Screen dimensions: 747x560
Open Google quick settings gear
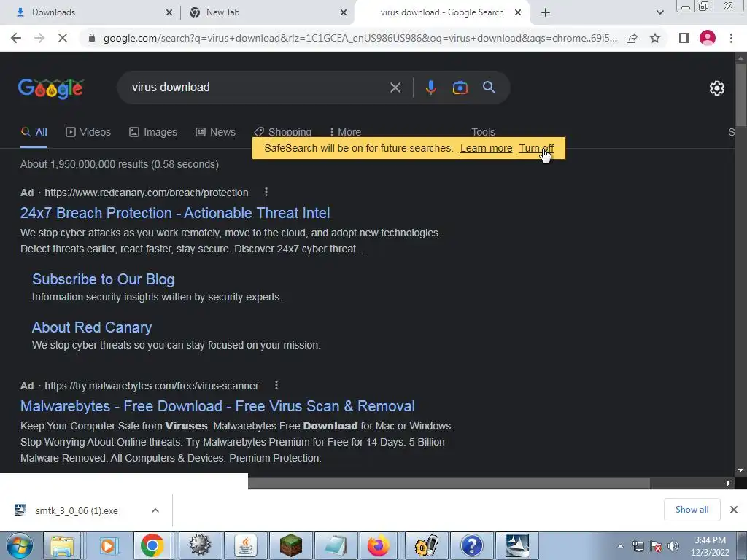point(717,88)
